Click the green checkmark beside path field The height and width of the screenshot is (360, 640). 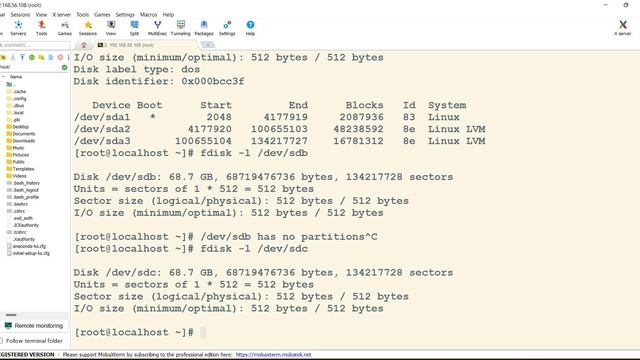click(x=64, y=67)
